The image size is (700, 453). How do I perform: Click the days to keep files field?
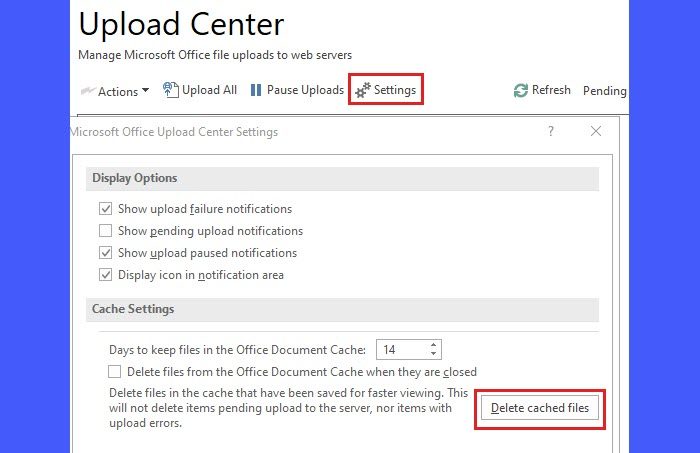tap(400, 349)
